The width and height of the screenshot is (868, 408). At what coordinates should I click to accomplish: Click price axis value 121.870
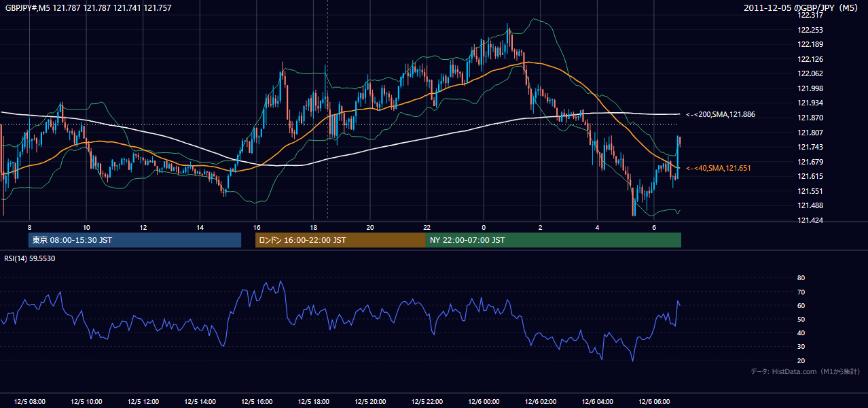point(810,118)
